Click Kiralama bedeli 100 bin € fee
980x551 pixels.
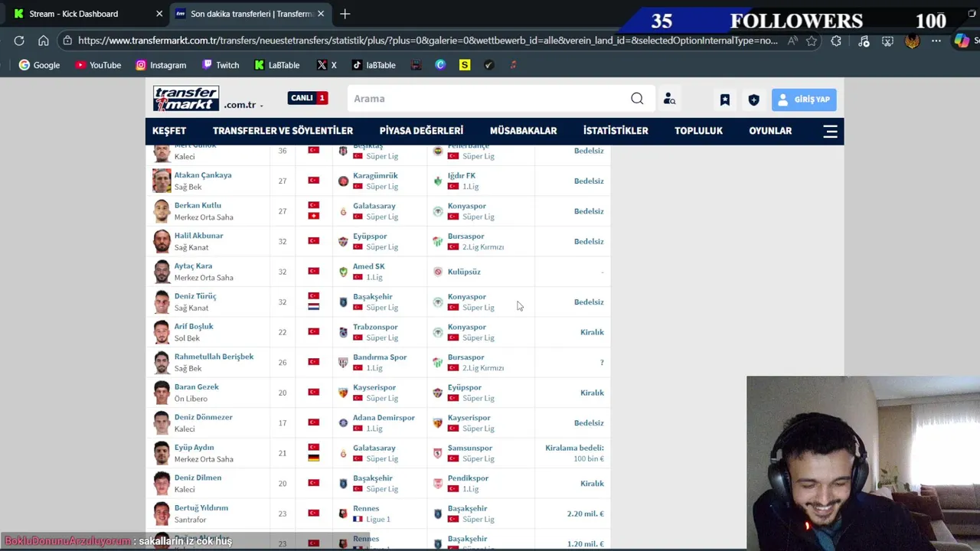[x=574, y=453]
